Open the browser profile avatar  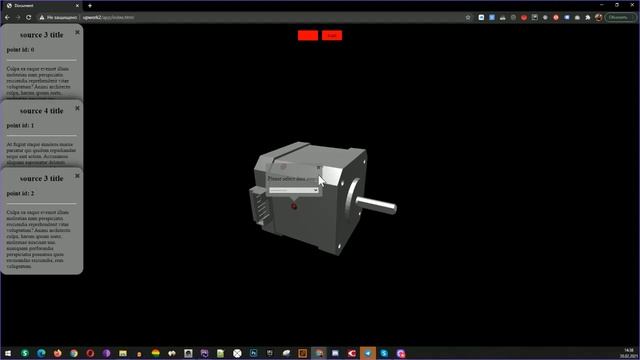pos(598,18)
